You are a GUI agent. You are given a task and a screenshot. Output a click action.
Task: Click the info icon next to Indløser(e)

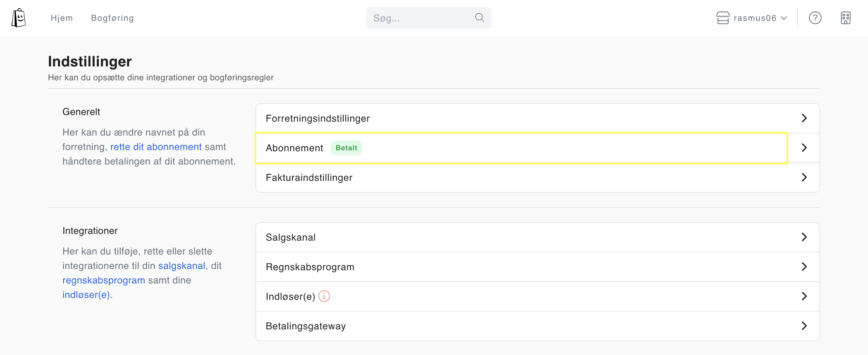(x=324, y=296)
